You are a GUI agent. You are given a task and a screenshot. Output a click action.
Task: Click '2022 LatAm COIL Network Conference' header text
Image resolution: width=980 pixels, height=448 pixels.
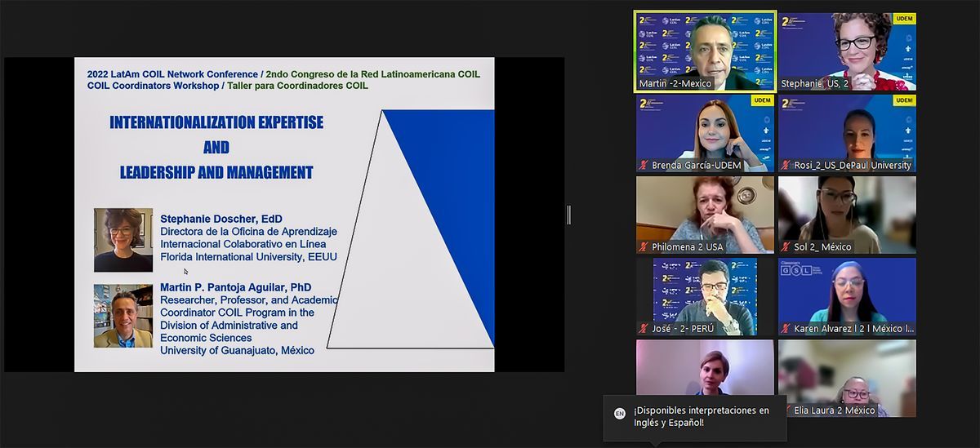pos(172,73)
